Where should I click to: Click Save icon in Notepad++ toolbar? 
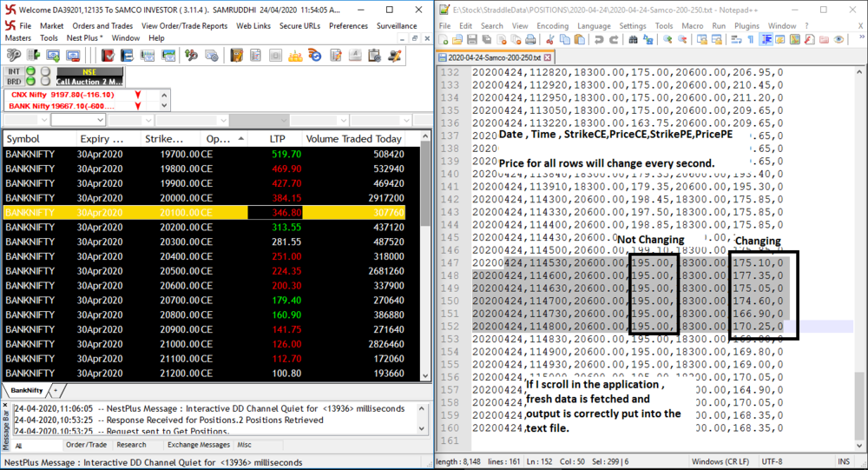coord(471,39)
